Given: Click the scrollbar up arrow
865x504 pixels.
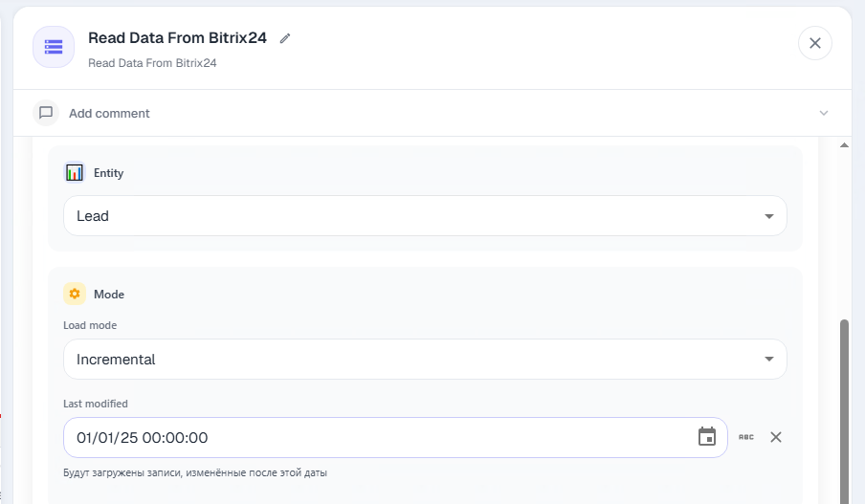Looking at the screenshot, I should coord(844,145).
